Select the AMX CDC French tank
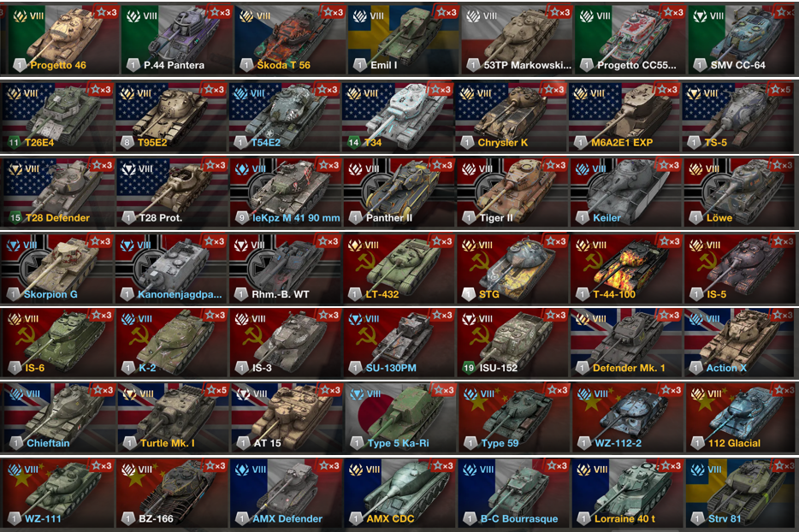 (x=400, y=493)
